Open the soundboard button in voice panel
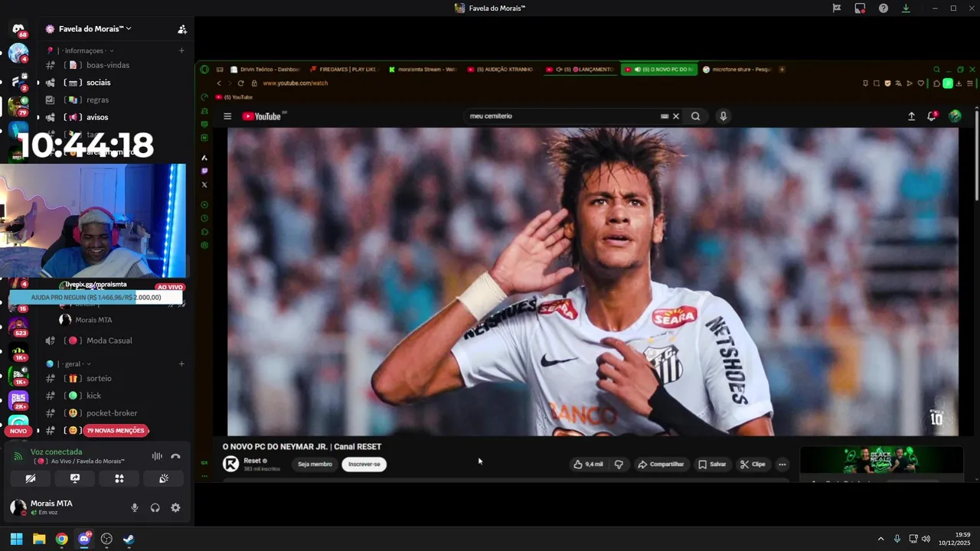The width and height of the screenshot is (980, 551). (164, 478)
